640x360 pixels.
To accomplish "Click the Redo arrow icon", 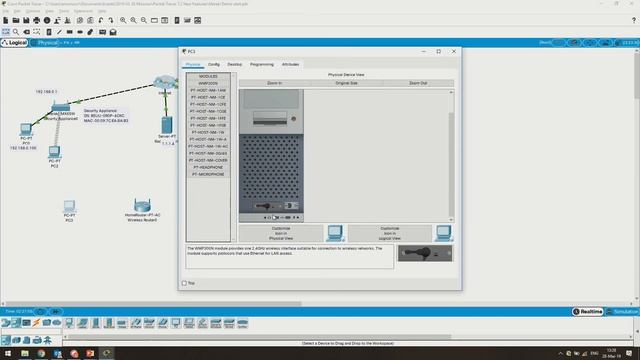I will [x=111, y=20].
